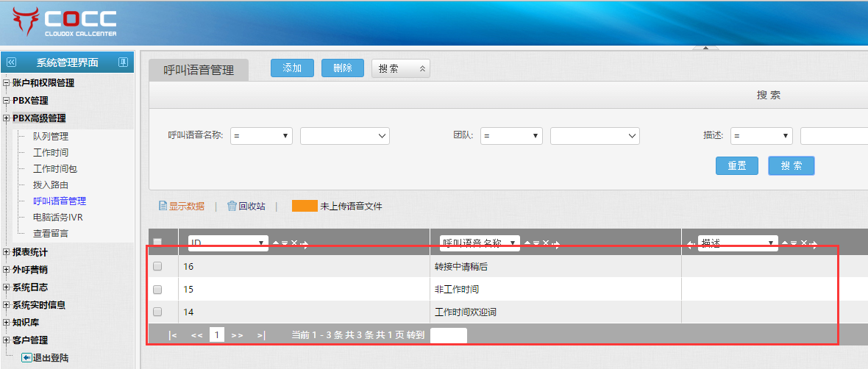Click the 显示数据 document icon
The image size is (868, 369).
click(x=163, y=207)
